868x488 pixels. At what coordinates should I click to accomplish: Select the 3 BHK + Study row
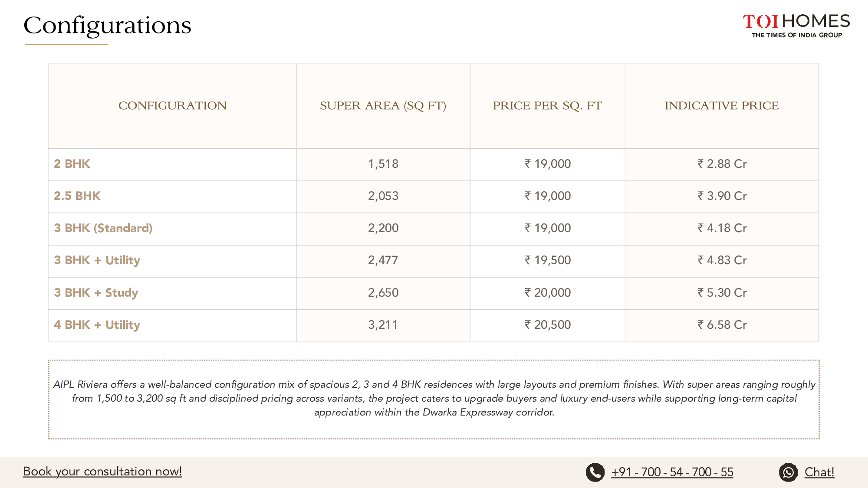(96, 293)
